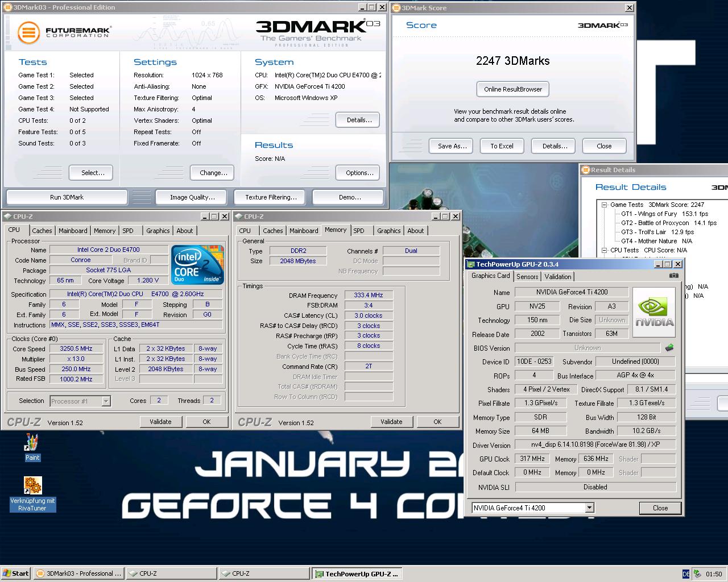
Task: Click the Specification field in CPU-Z
Action: (136, 294)
